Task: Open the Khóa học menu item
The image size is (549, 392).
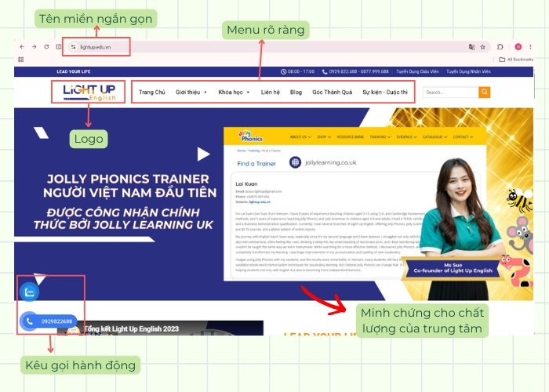Action: (231, 92)
